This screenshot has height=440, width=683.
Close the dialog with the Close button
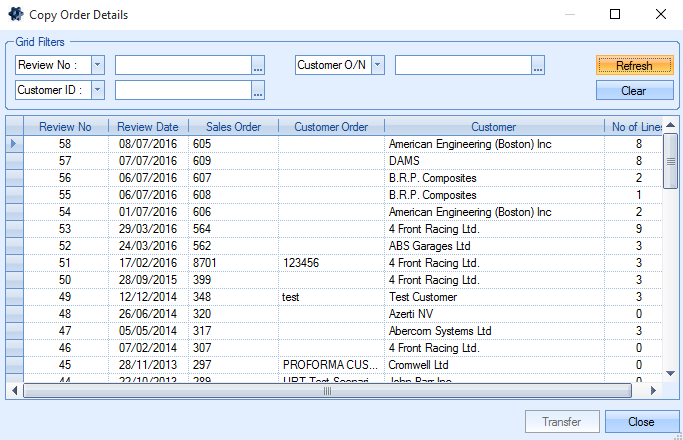641,422
